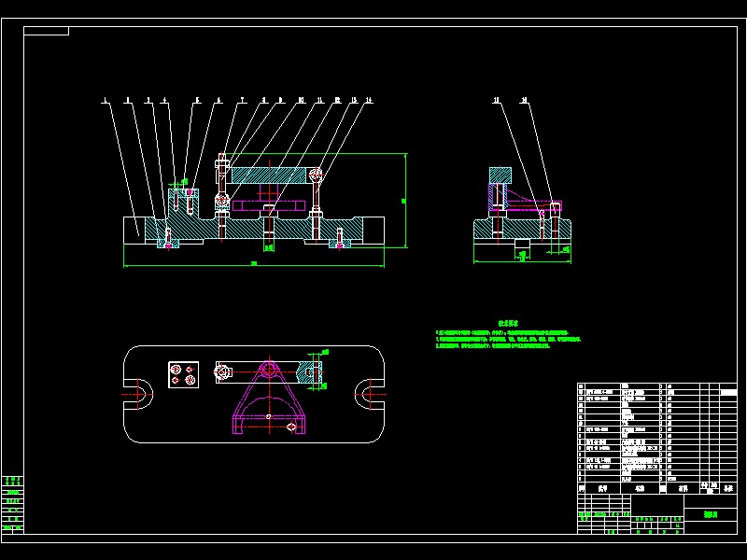Select part balloon number 5

pos(197,101)
